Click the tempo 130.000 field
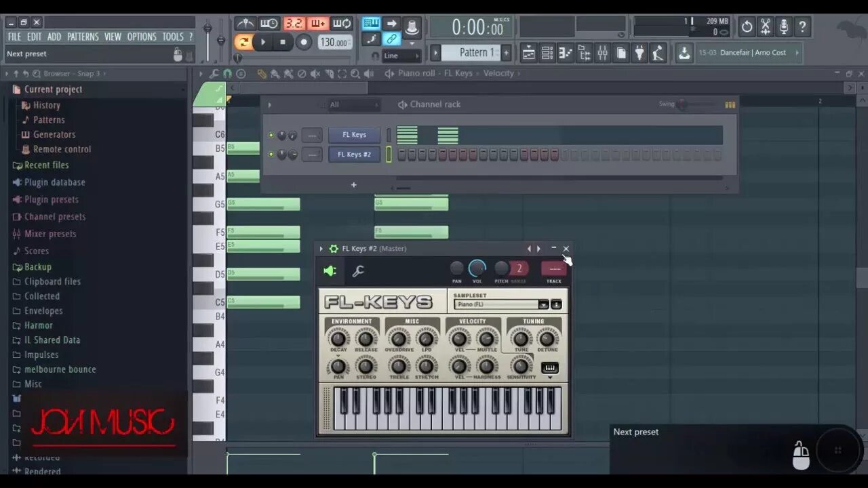The width and height of the screenshot is (868, 488). click(335, 42)
